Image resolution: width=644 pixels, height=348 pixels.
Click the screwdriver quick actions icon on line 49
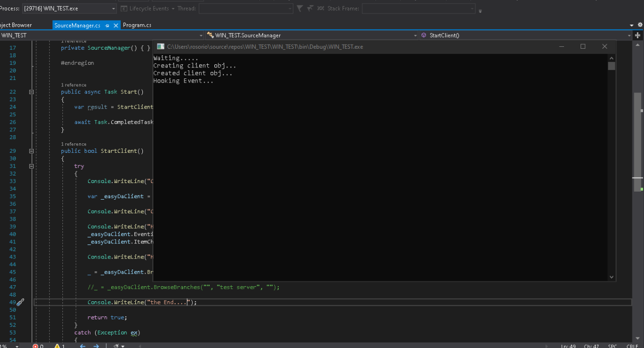click(20, 302)
